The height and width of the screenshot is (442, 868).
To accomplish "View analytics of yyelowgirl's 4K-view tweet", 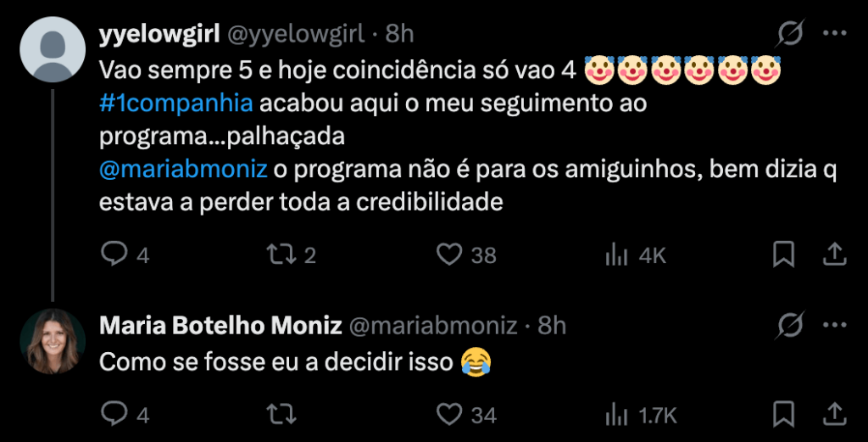I will [x=616, y=254].
